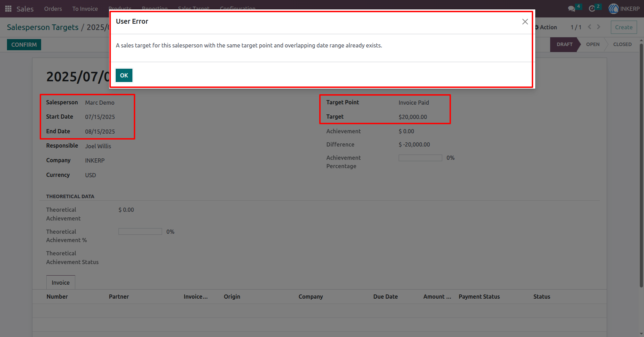Click the record pager 1 / 1
This screenshot has width=644, height=337.
coord(576,27)
